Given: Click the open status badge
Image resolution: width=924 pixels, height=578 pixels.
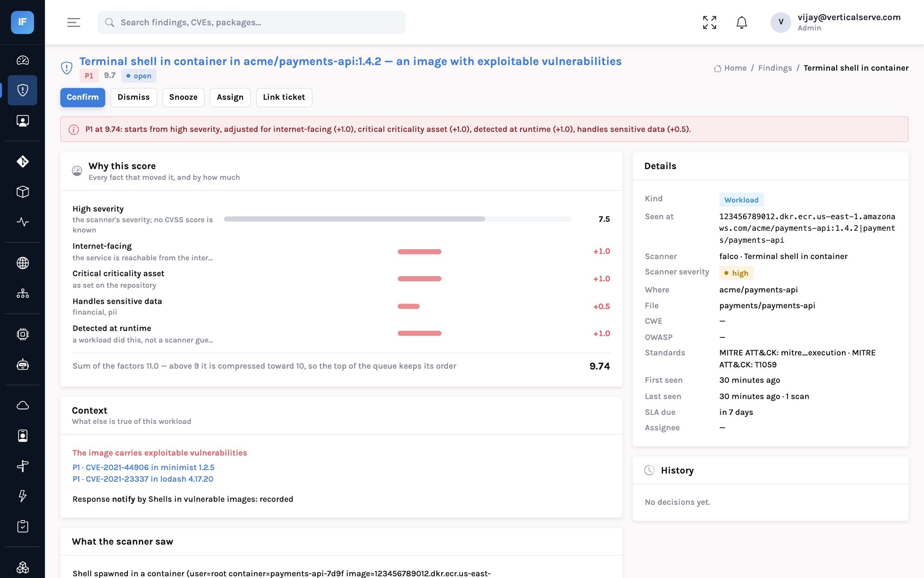Looking at the screenshot, I should pos(139,76).
